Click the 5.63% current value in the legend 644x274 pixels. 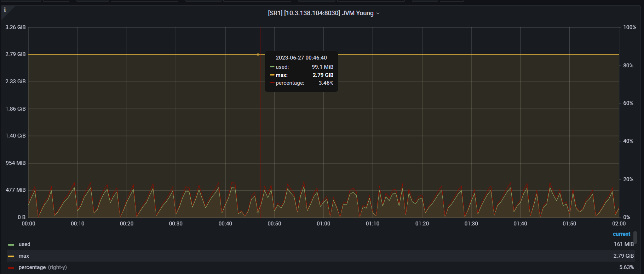[626, 267]
